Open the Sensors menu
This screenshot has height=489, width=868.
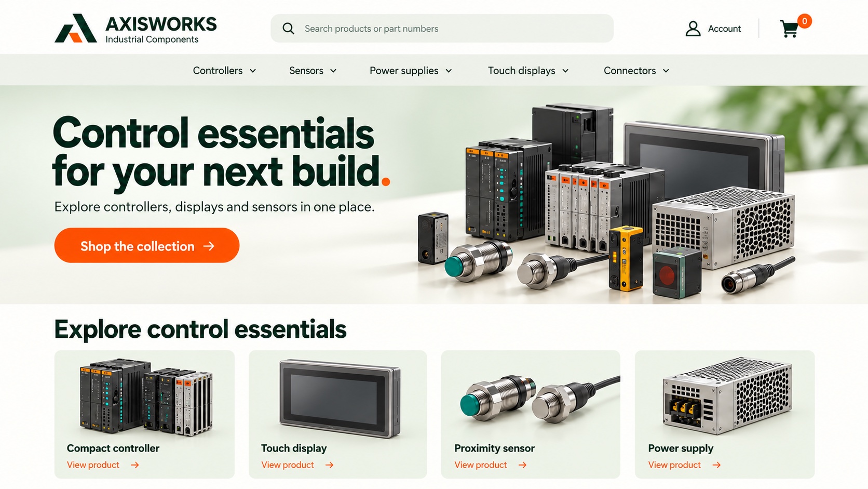click(313, 71)
